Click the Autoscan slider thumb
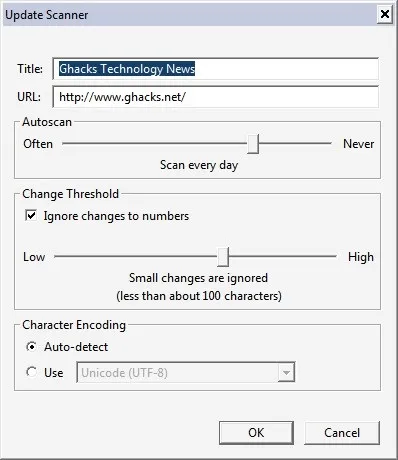 (253, 144)
